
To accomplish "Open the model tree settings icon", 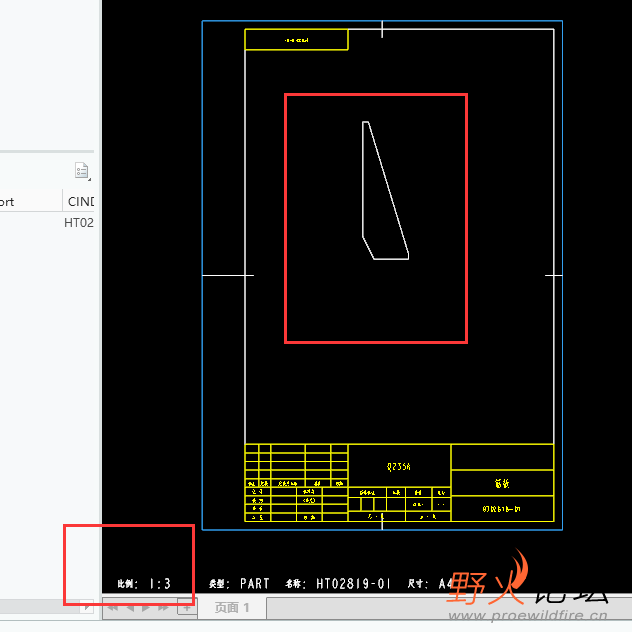I will [83, 171].
